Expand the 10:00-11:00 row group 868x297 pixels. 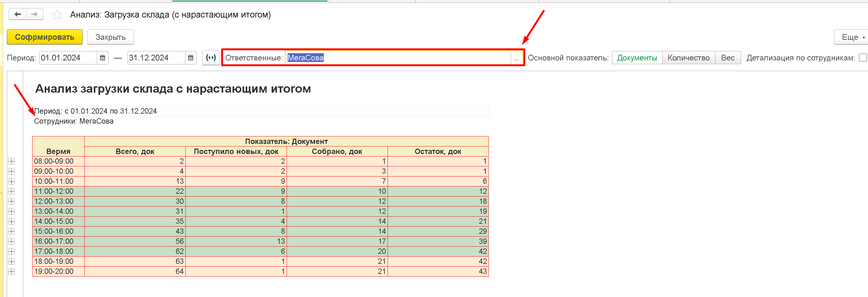(x=12, y=181)
